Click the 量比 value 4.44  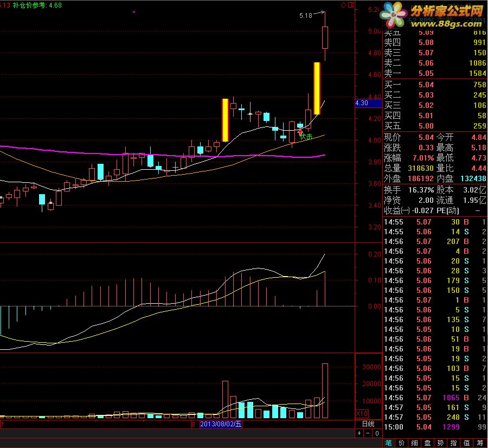[x=479, y=168]
